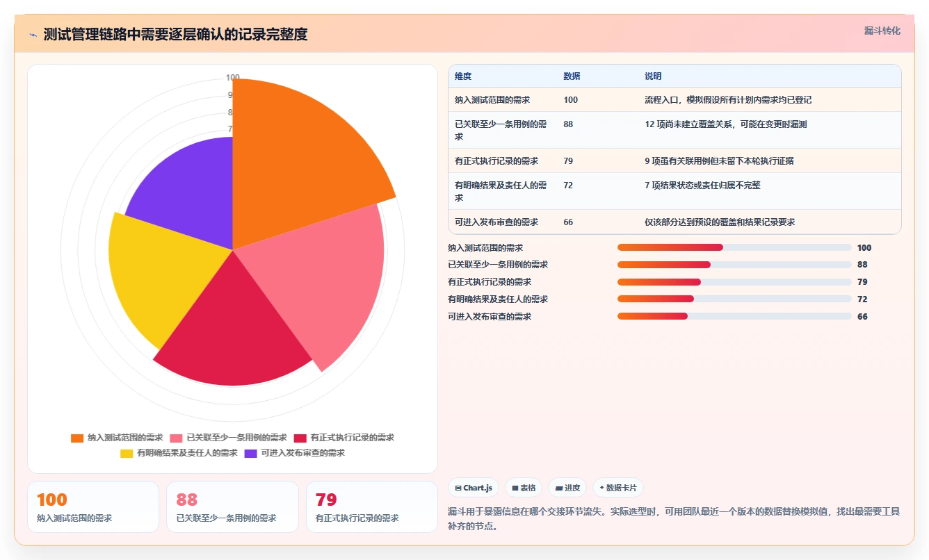
Task: Toggle pink legend swatch 已关联至少一条用例的需求
Action: coord(176,438)
